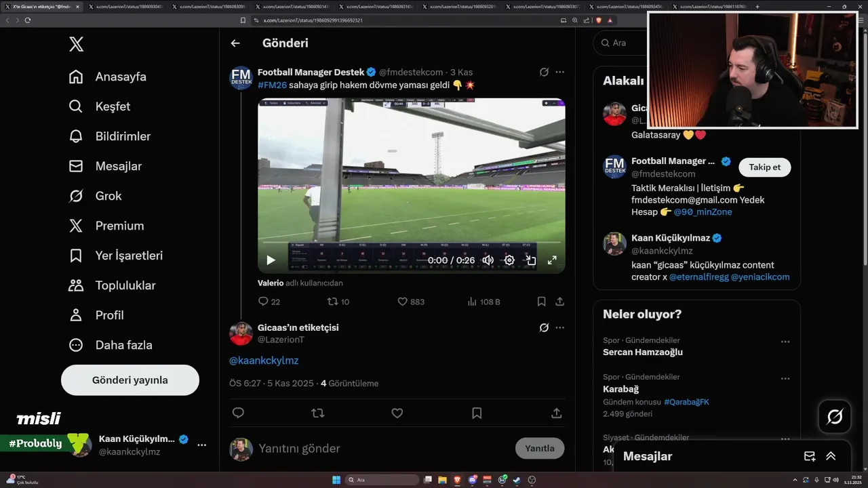Open more options for Sercan Hamzaoğlu trend
The image size is (868, 488).
tap(785, 342)
